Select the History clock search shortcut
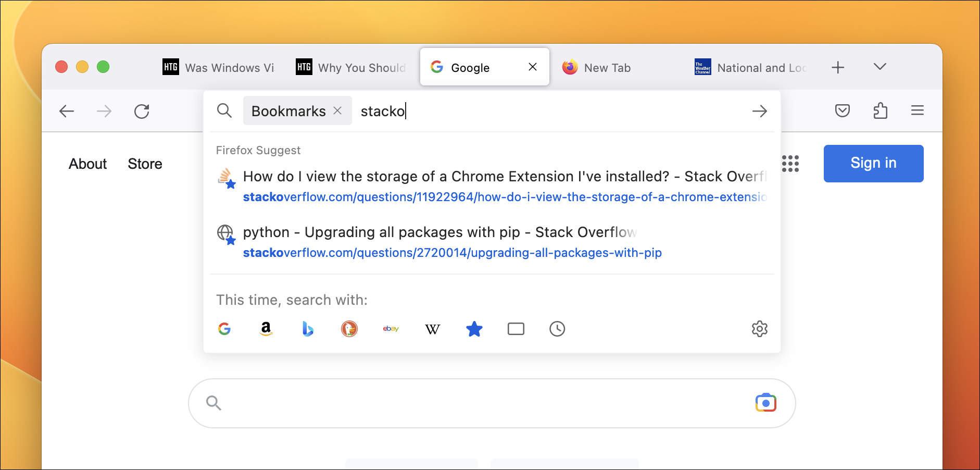980x470 pixels. pyautogui.click(x=557, y=329)
